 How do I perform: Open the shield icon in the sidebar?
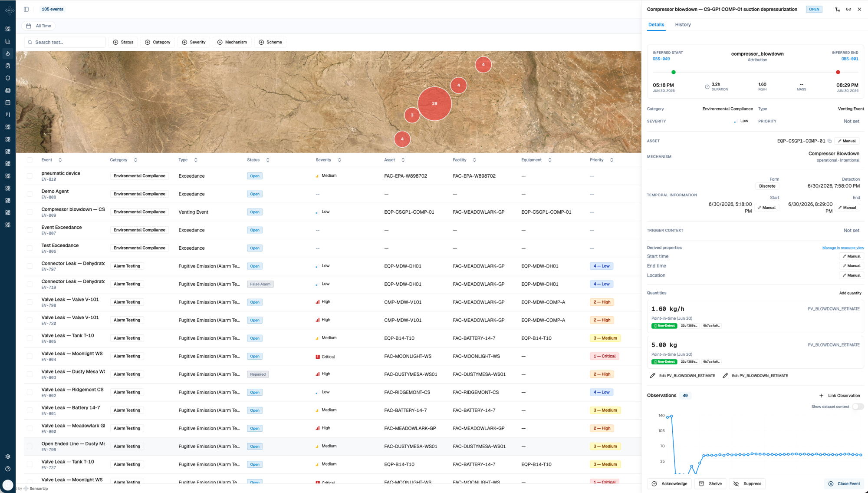pyautogui.click(x=8, y=78)
